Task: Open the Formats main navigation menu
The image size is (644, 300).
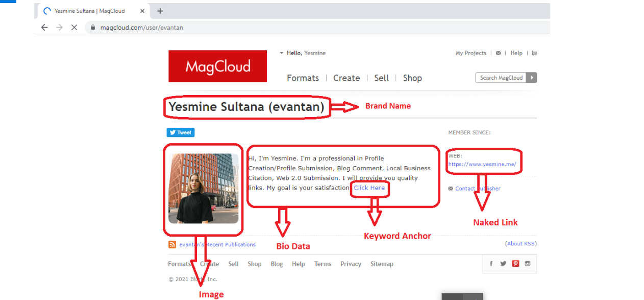Action: [x=303, y=78]
